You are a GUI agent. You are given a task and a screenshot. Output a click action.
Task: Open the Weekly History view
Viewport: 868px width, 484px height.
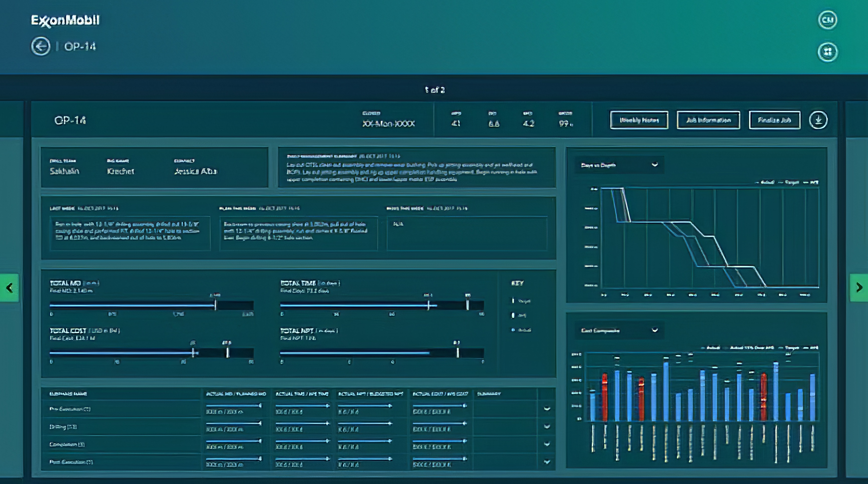pos(639,120)
